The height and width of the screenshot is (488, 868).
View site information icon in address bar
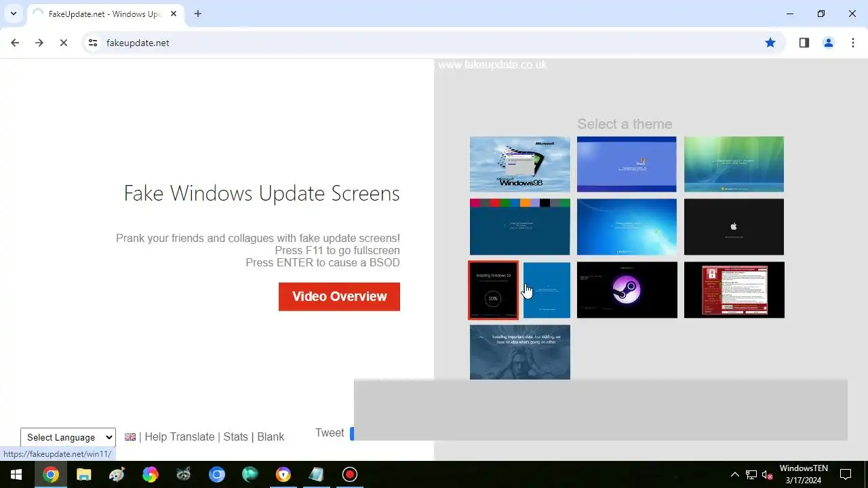[x=93, y=43]
